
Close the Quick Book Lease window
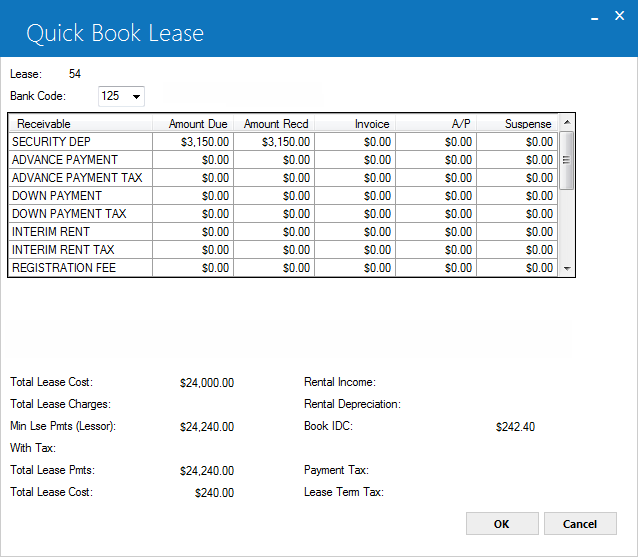619,16
